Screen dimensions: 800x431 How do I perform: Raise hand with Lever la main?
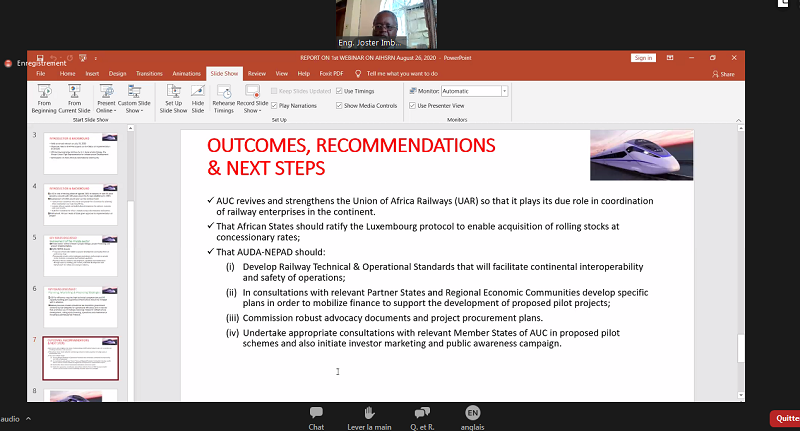pyautogui.click(x=369, y=418)
